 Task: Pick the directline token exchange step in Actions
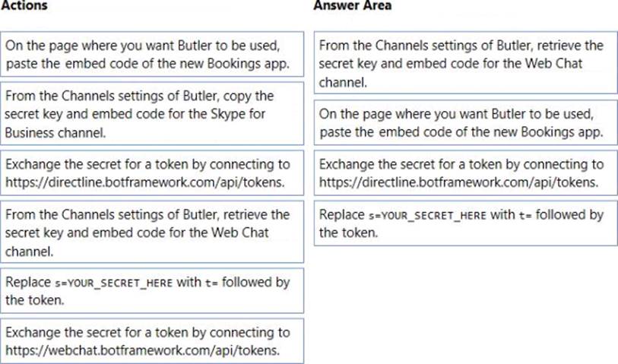pyautogui.click(x=152, y=173)
